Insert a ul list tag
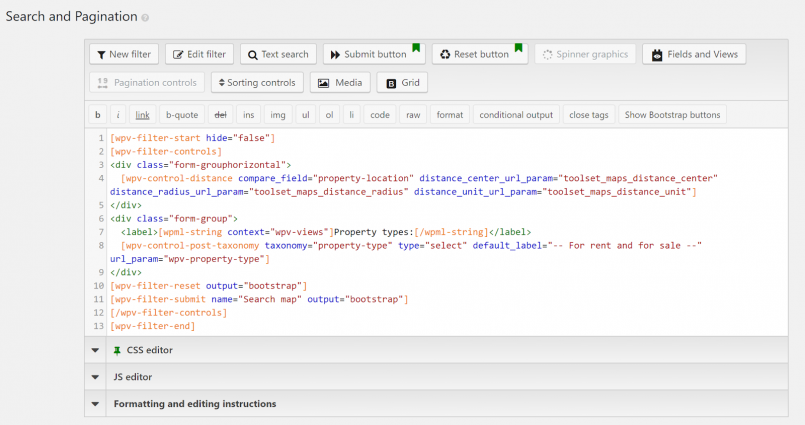Image resolution: width=805 pixels, height=425 pixels. 305,115
